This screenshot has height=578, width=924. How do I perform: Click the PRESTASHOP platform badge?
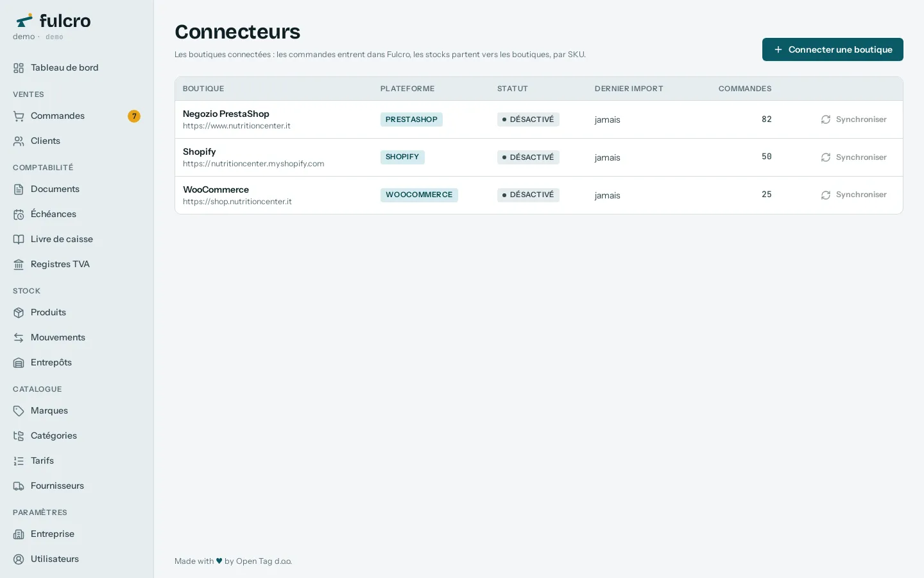(411, 119)
